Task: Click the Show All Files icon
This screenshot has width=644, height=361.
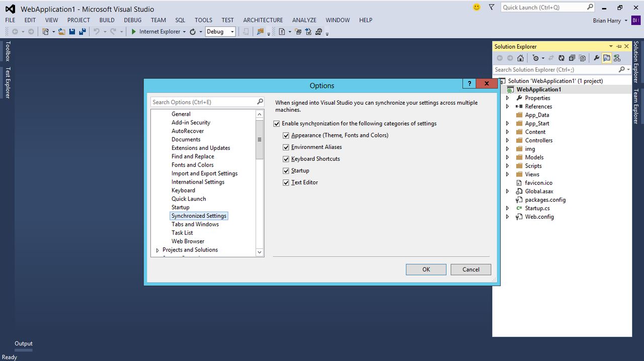Action: click(x=583, y=58)
